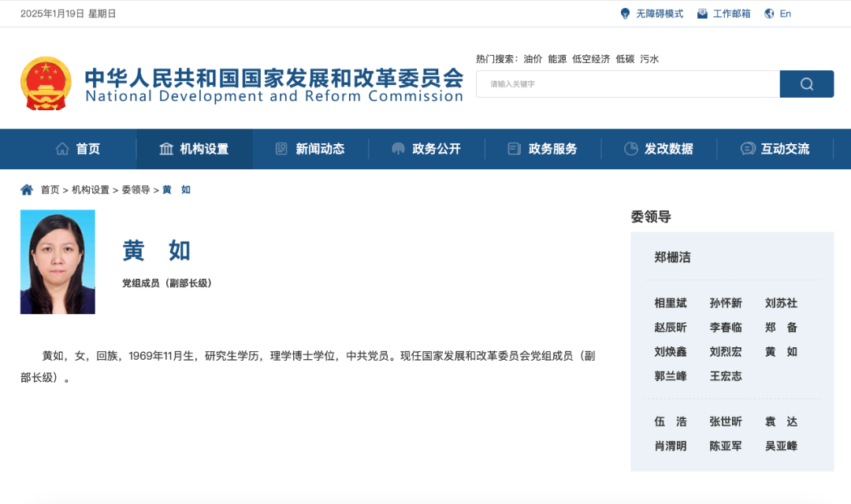Click the accessibility icon before 无障碍模式
This screenshot has height=504, width=851.
624,13
